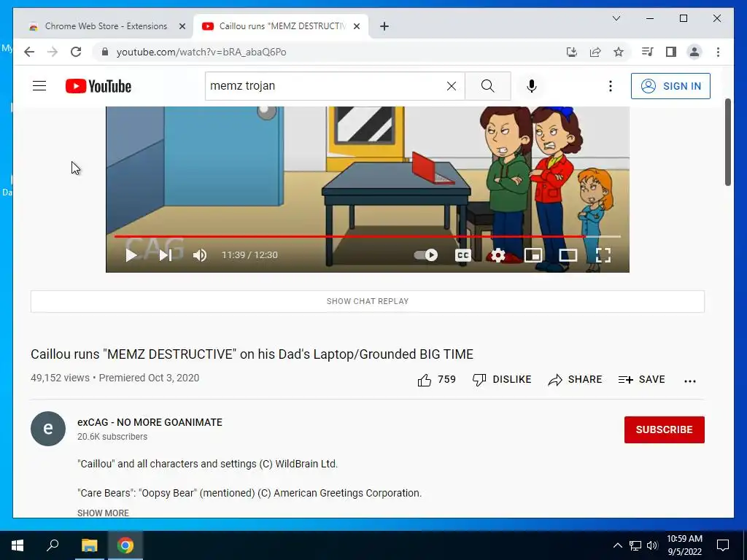747x560 pixels.
Task: Click the page vertical scrollbar
Action: (x=727, y=143)
